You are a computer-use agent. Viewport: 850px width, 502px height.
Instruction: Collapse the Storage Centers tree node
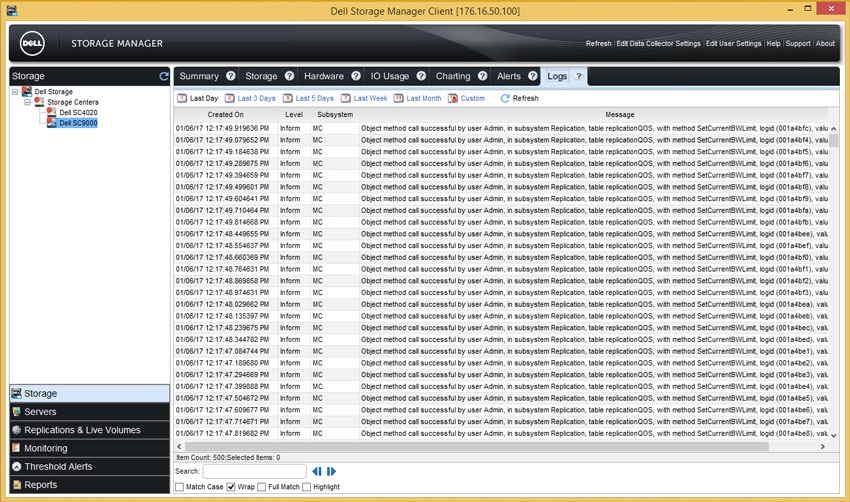click(x=27, y=102)
